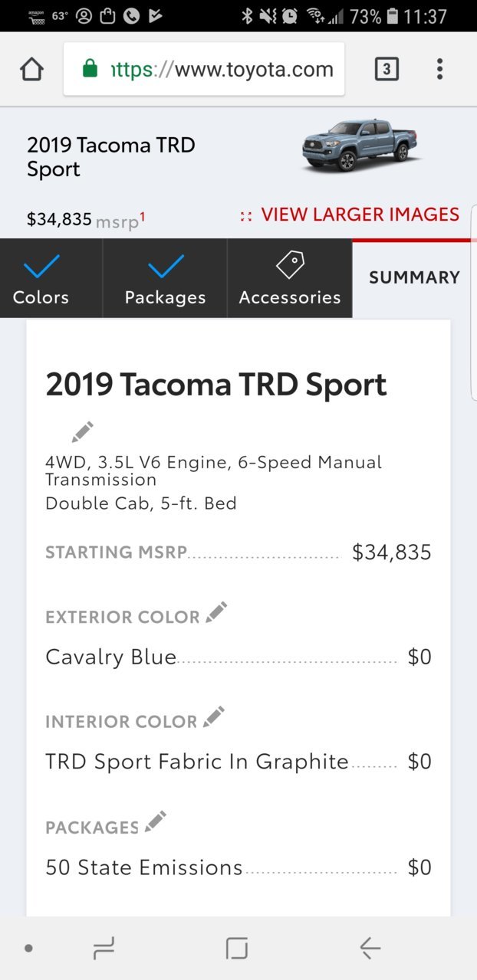Tap the Android back navigation button
477x980 pixels.
point(370,949)
